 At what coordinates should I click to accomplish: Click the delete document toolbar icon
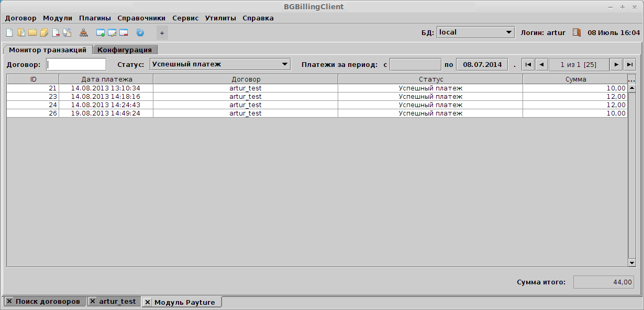[55, 32]
